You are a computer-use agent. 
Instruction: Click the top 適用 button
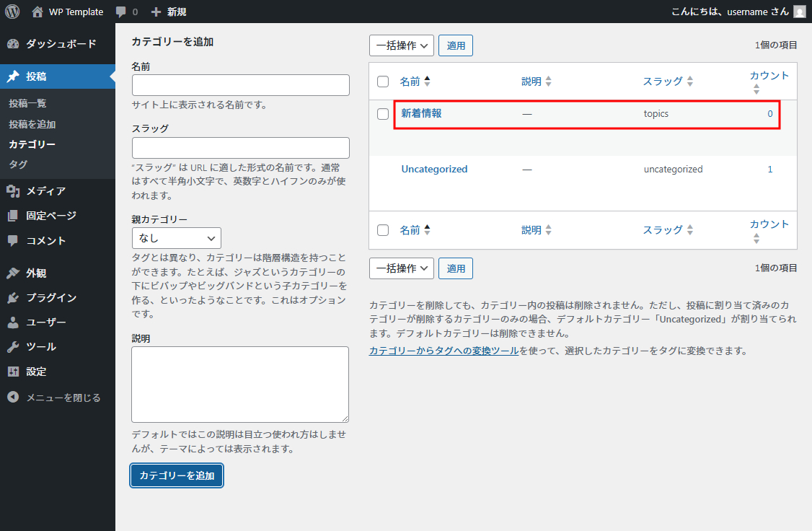click(456, 45)
